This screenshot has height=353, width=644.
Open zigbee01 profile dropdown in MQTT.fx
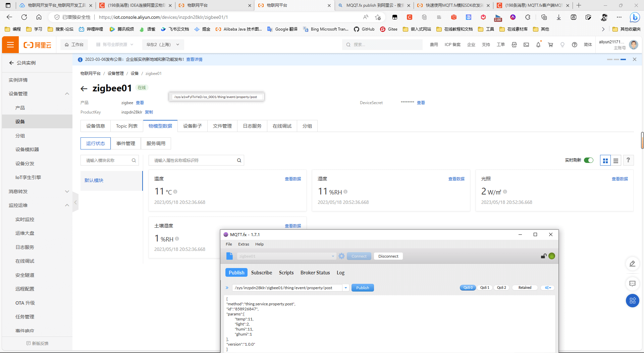pyautogui.click(x=333, y=256)
